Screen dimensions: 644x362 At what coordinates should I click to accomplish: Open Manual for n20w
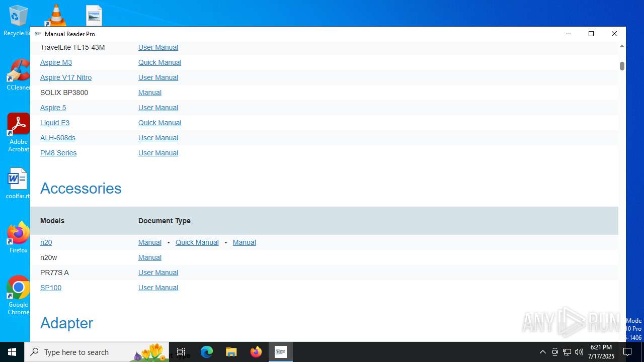coord(150,257)
